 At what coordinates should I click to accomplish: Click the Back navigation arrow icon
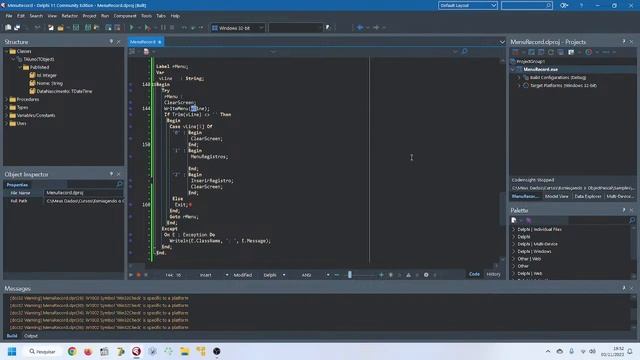click(360, 27)
